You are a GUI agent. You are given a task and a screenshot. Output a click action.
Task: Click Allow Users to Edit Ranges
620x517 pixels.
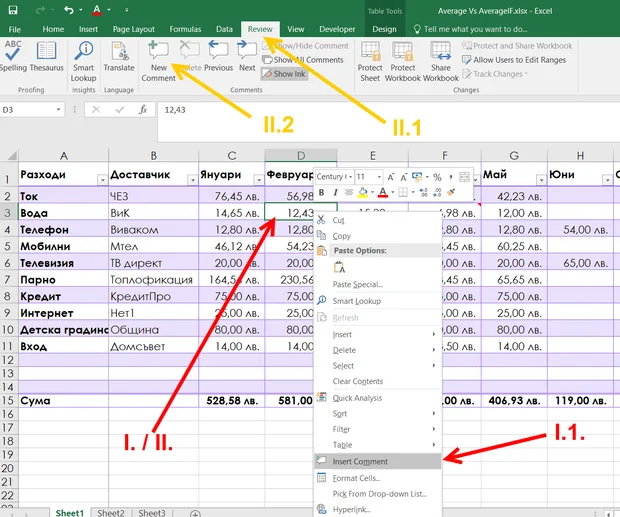point(514,60)
